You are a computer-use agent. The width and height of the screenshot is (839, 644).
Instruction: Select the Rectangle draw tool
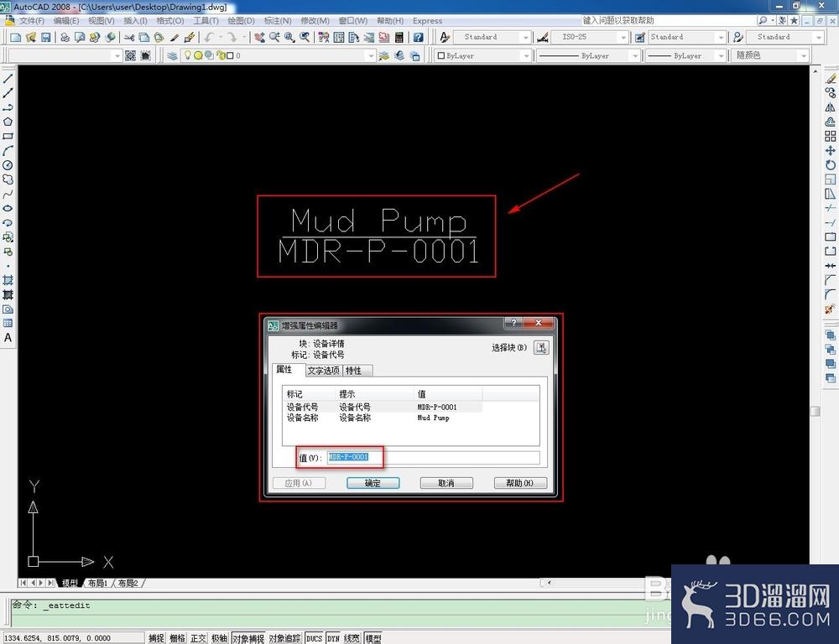(8, 137)
